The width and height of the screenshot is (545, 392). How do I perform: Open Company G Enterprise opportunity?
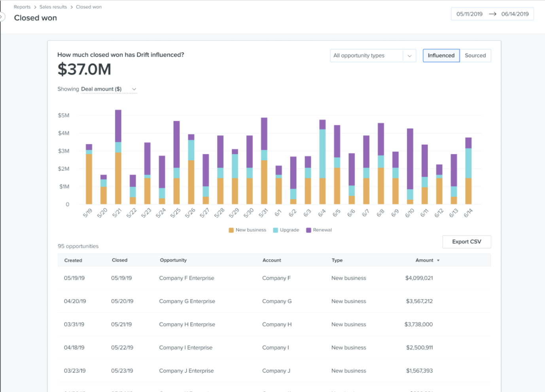click(187, 301)
